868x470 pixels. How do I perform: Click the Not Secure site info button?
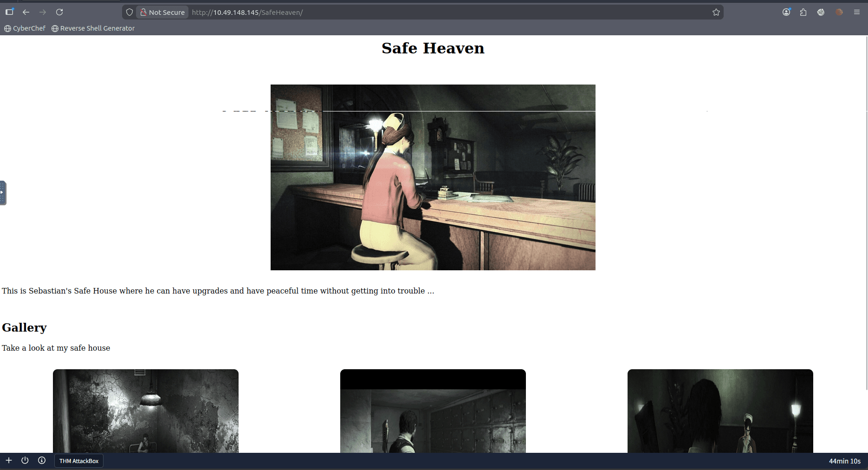(162, 12)
